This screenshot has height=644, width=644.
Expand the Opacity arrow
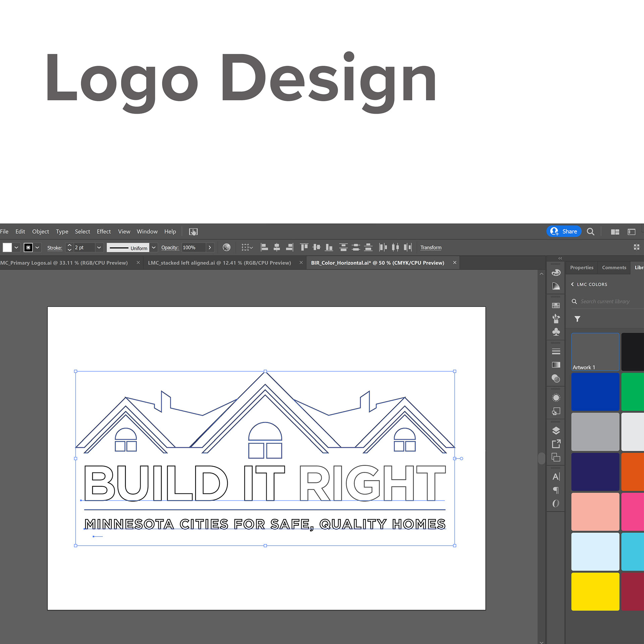coord(210,248)
